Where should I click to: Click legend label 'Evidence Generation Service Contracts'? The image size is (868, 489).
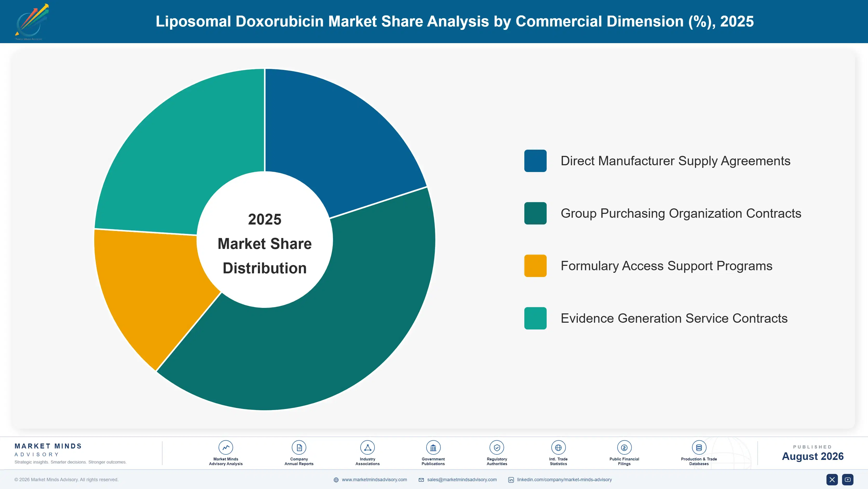674,318
